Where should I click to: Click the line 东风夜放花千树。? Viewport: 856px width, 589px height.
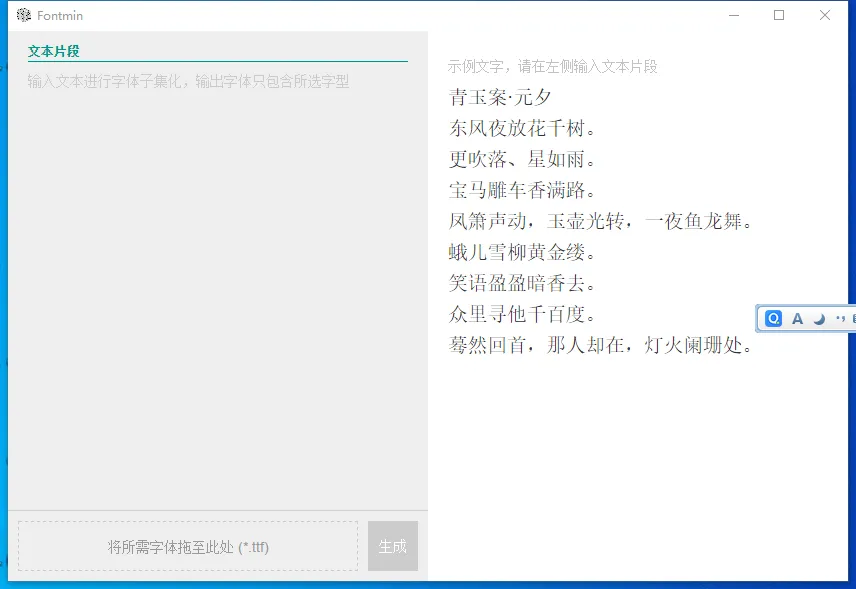[522, 128]
